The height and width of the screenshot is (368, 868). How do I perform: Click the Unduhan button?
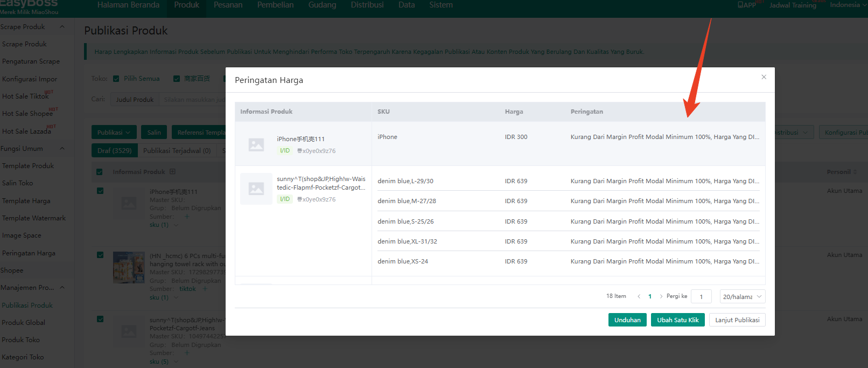627,320
